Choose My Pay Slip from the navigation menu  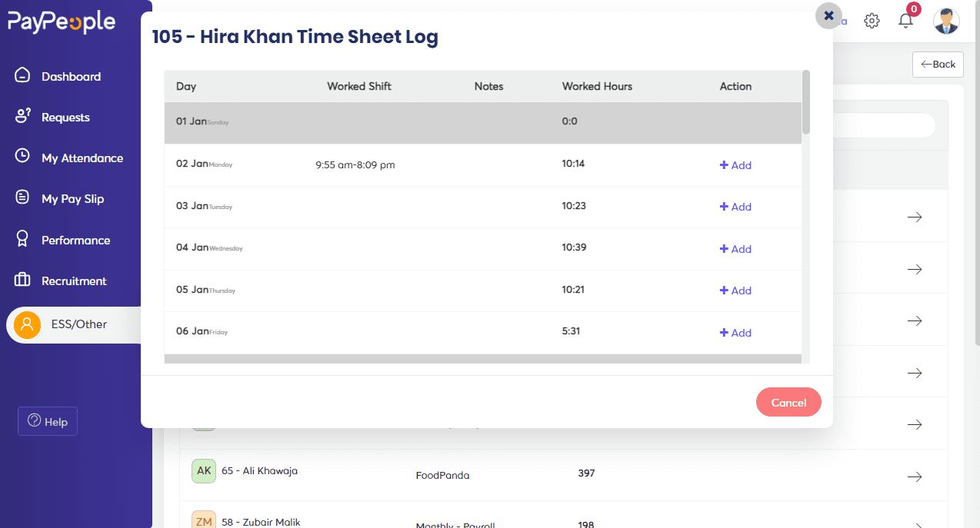coord(74,198)
